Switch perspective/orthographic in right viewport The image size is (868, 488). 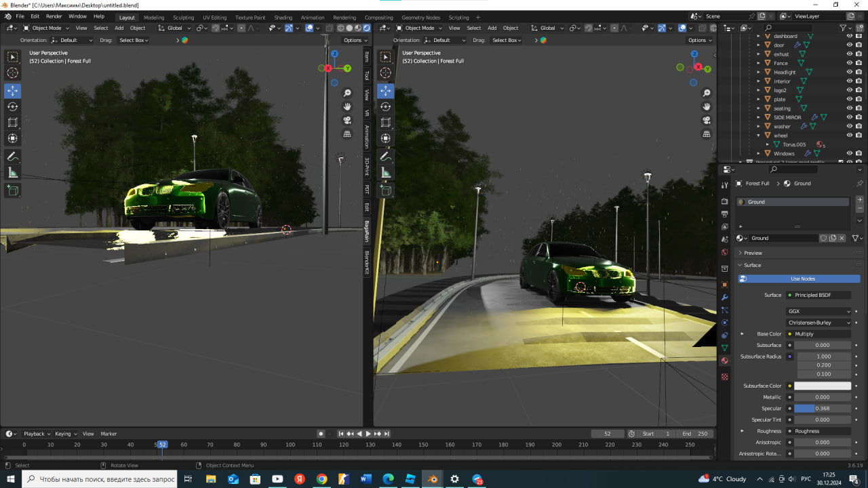(707, 134)
